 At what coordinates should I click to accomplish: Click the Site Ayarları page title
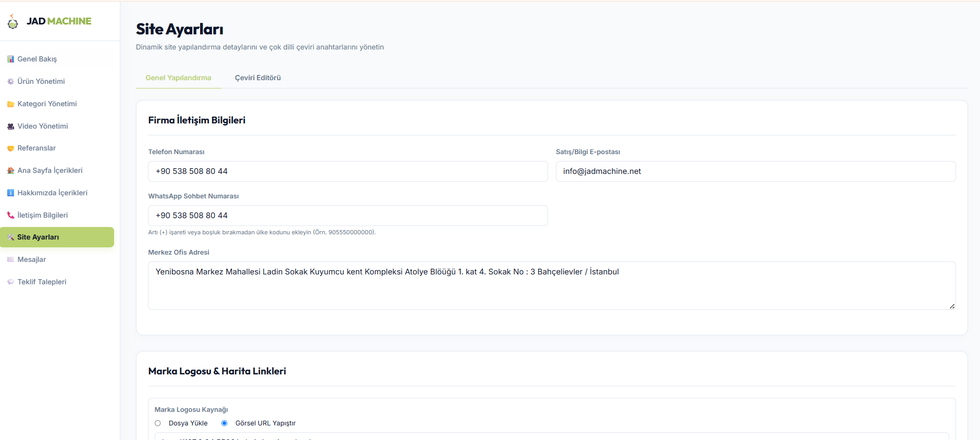tap(180, 30)
